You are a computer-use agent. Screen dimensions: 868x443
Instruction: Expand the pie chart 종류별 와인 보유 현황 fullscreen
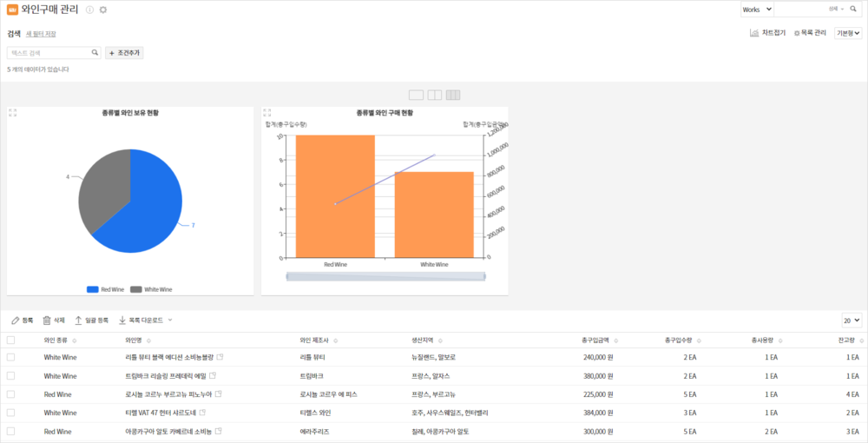12,112
